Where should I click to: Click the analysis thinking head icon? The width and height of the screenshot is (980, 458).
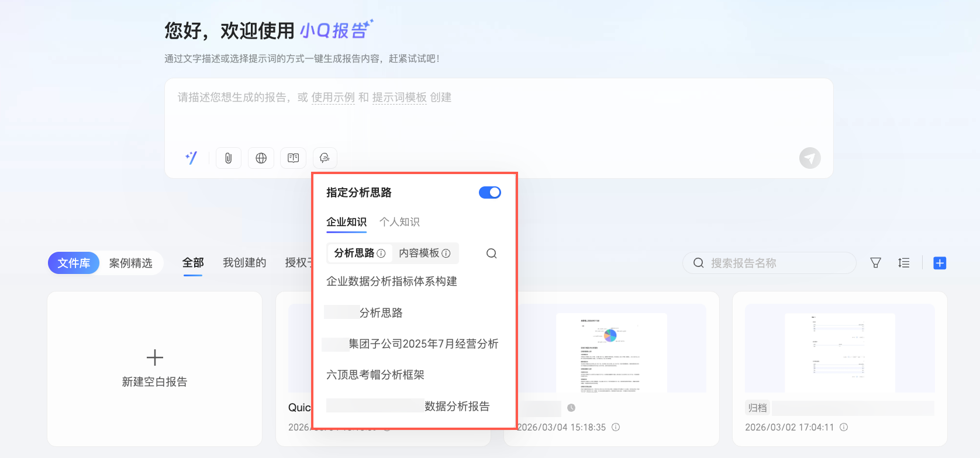pyautogui.click(x=325, y=158)
